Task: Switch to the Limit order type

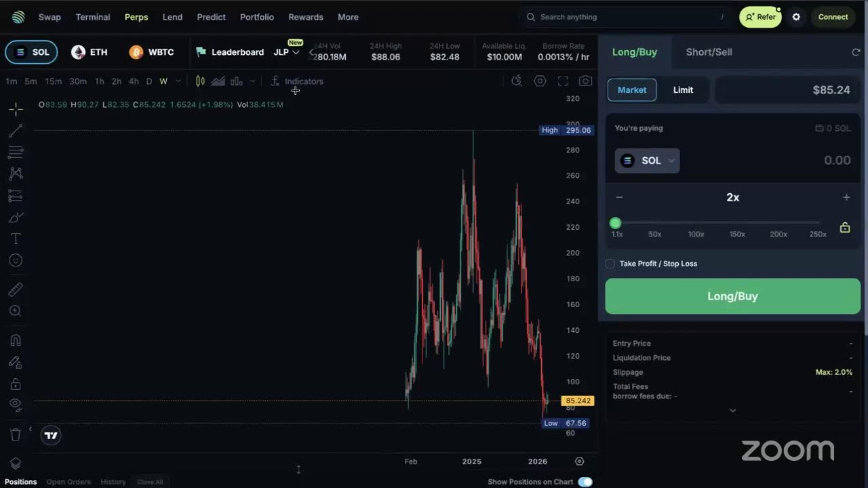Action: click(x=683, y=90)
